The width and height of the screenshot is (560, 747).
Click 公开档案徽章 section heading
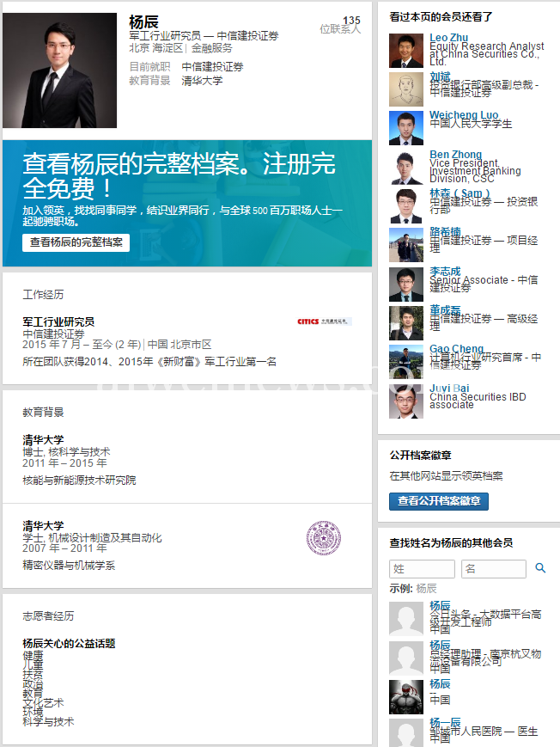tap(421, 456)
